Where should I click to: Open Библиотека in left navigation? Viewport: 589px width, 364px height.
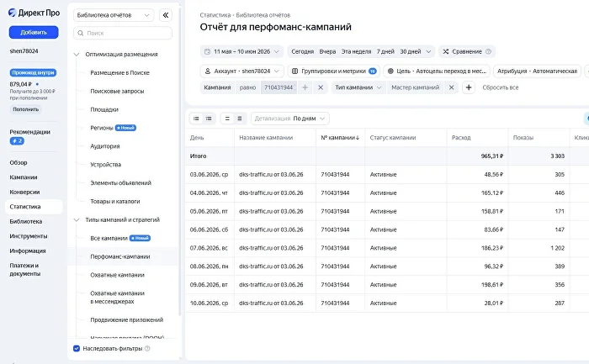pyautogui.click(x=26, y=221)
